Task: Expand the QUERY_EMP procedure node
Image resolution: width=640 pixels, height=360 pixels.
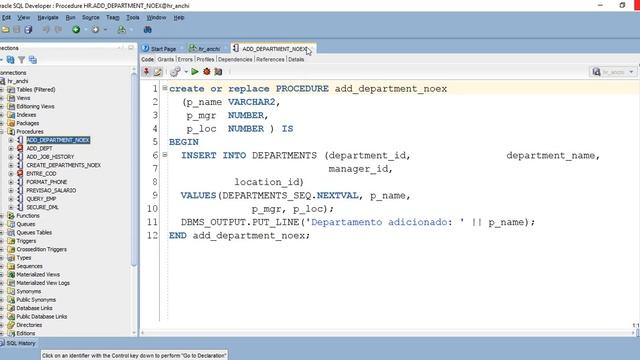Action: point(11,199)
